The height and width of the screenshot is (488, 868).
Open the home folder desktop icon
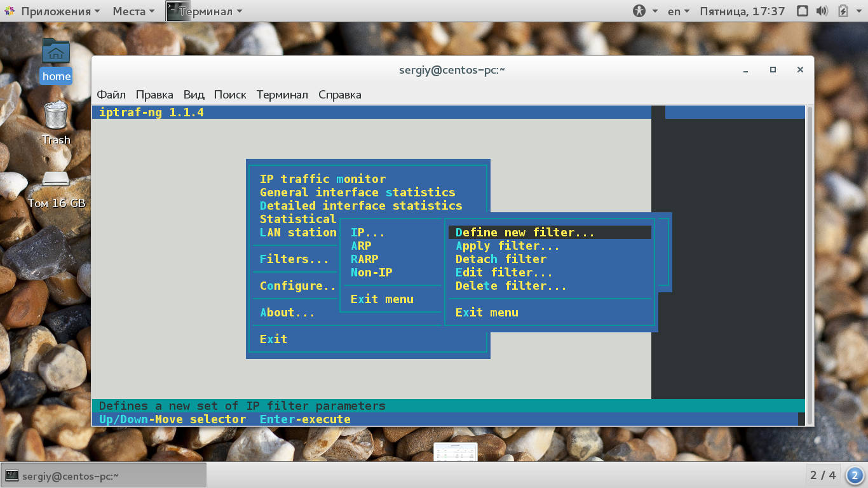pyautogui.click(x=56, y=60)
